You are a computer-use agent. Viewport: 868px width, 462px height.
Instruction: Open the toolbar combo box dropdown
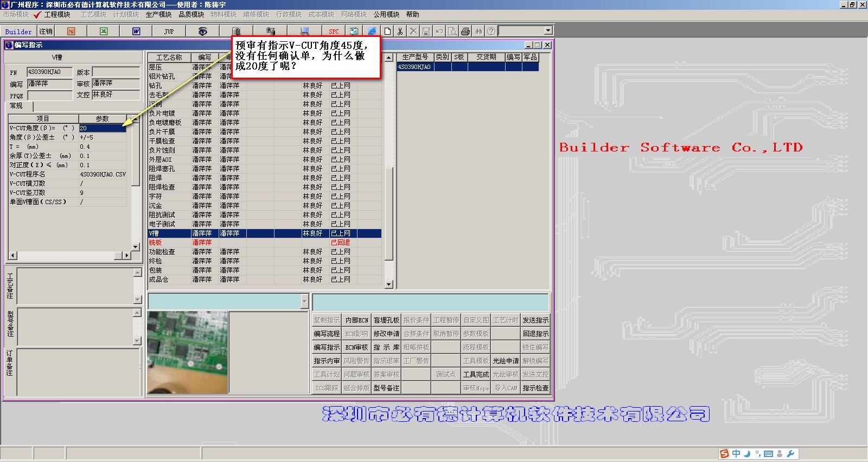click(x=548, y=31)
